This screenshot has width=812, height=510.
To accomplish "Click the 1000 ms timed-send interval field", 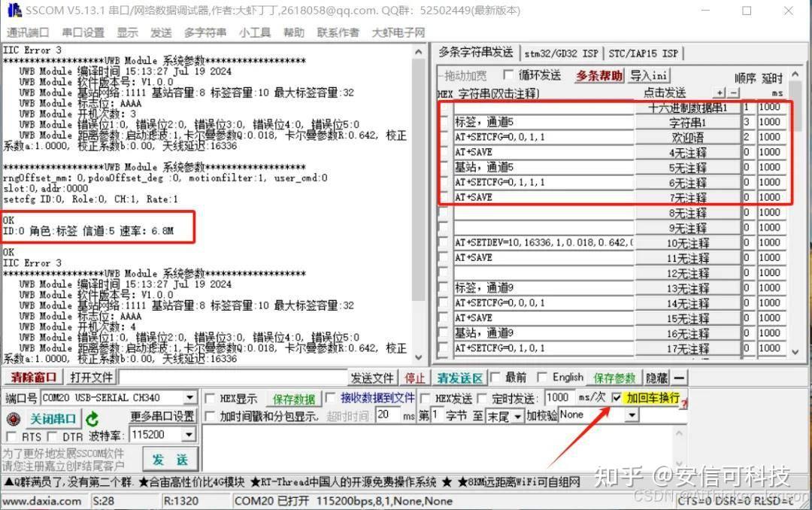I will pos(558,397).
